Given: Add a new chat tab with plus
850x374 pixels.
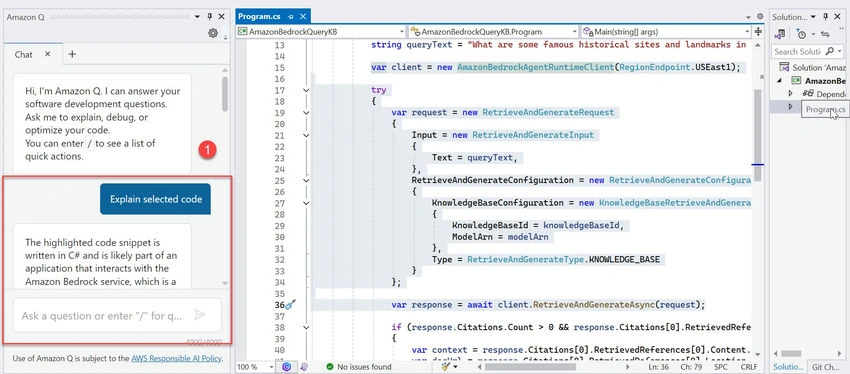Looking at the screenshot, I should click(x=72, y=54).
